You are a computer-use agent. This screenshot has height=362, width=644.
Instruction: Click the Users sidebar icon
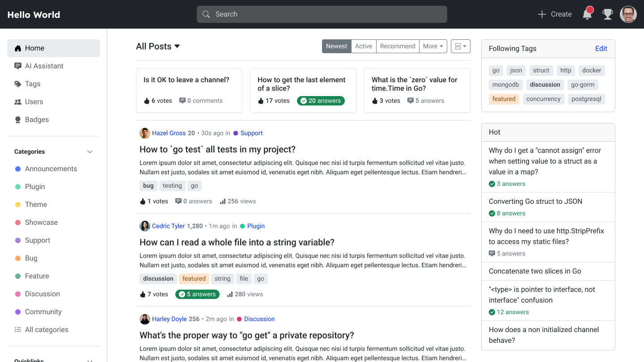18,101
